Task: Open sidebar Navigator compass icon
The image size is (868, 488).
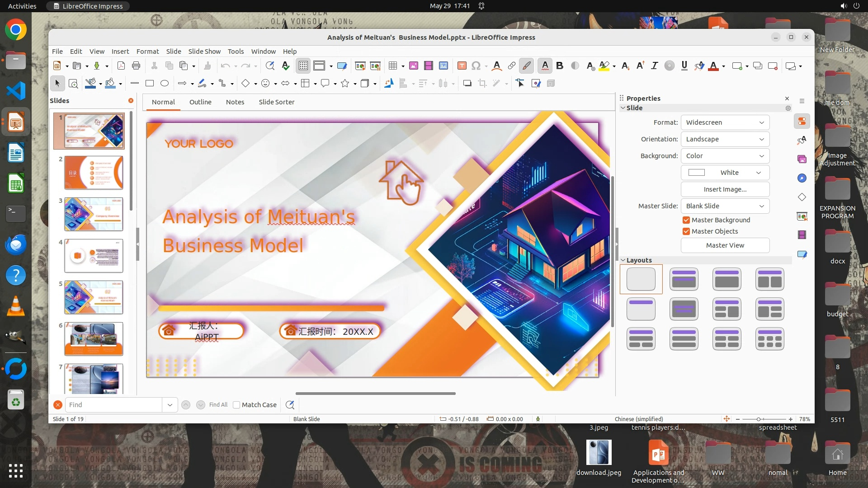Action: point(802,178)
